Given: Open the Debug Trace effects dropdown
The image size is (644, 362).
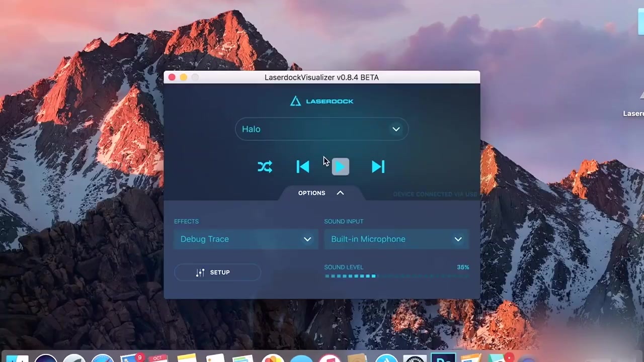Looking at the screenshot, I should 246,239.
